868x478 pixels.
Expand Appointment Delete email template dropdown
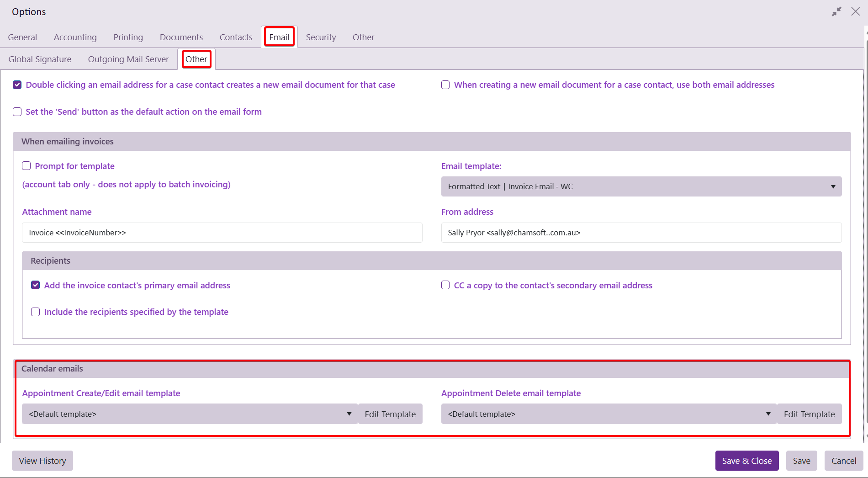click(x=609, y=414)
